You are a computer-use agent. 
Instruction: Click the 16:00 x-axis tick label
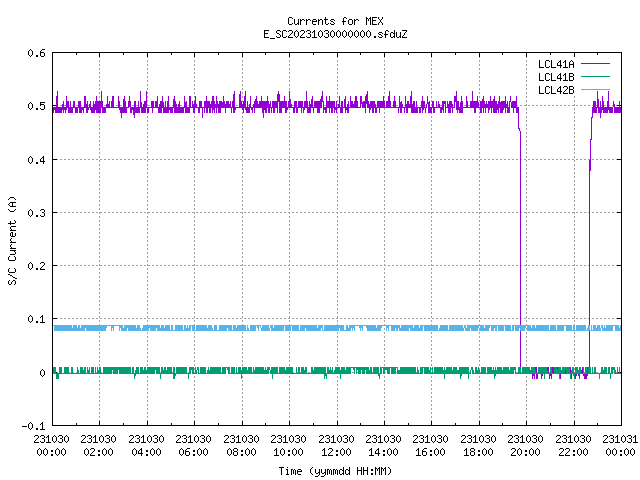(x=430, y=452)
